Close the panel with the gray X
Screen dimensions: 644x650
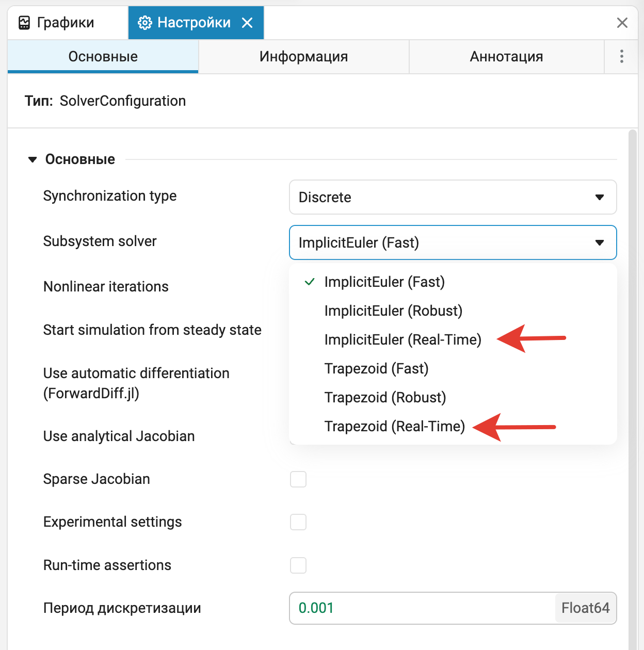click(x=622, y=23)
